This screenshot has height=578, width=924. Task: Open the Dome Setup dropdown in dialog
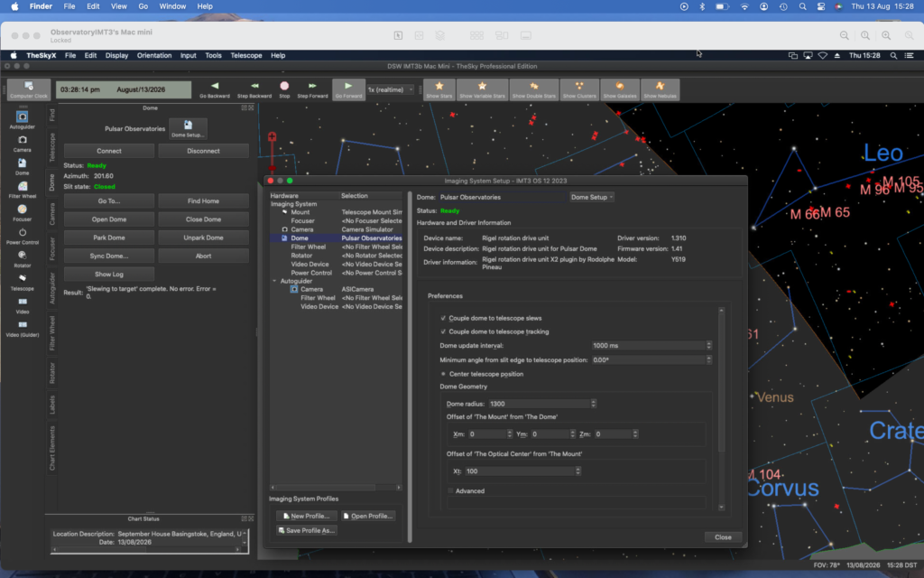592,197
